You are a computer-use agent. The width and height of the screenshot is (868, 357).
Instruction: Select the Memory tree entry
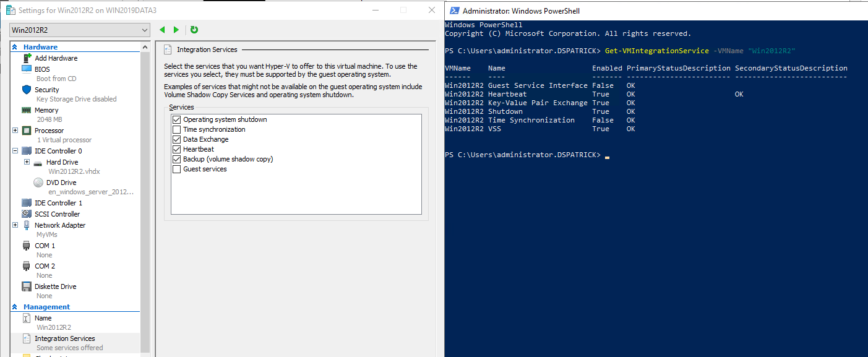47,110
